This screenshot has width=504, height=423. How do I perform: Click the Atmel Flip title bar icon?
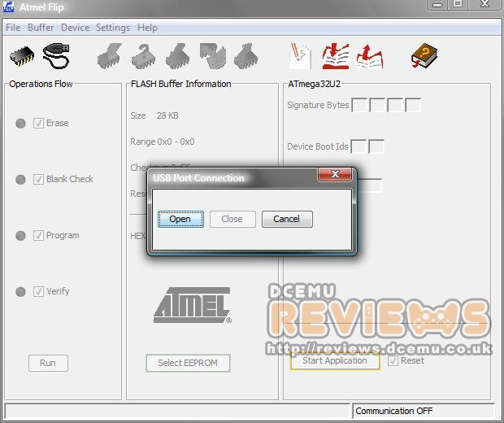coord(8,7)
